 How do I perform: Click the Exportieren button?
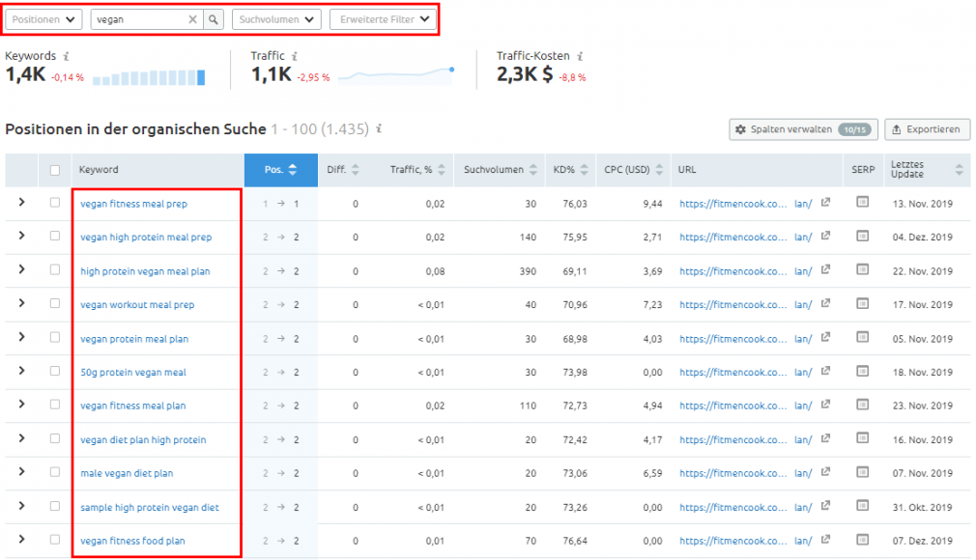click(928, 129)
